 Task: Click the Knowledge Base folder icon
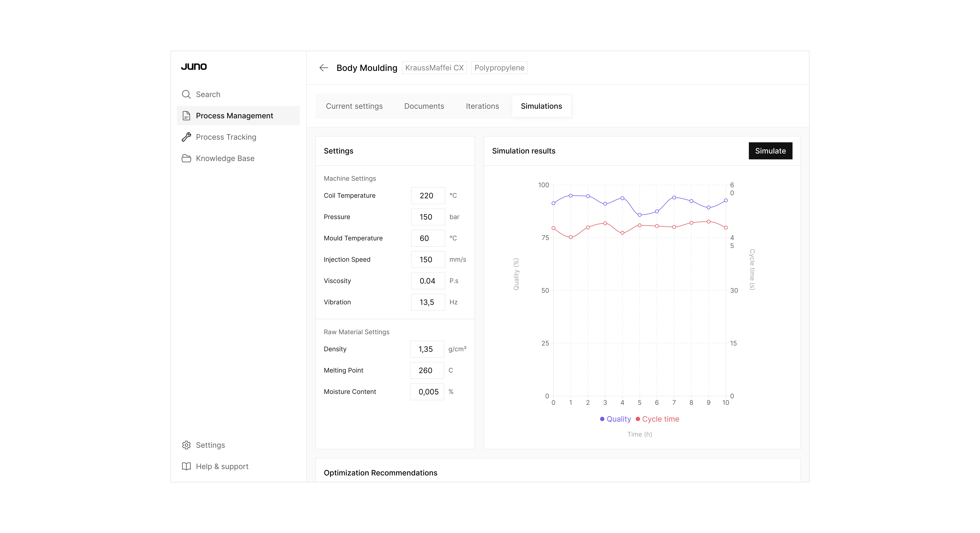point(186,158)
